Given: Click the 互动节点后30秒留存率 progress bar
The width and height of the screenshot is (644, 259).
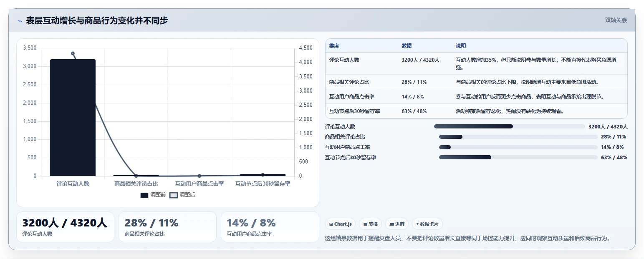Looking at the screenshot, I should (518, 157).
